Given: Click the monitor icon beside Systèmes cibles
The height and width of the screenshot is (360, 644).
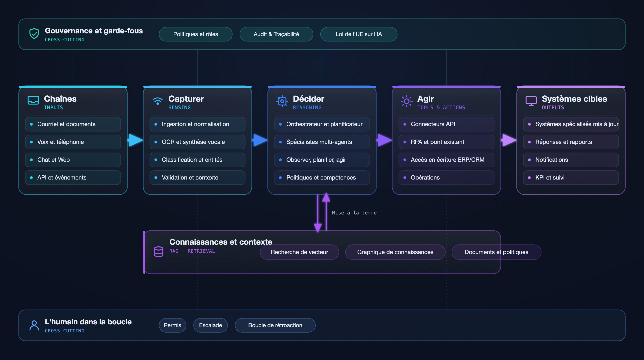Looking at the screenshot, I should click(x=531, y=101).
